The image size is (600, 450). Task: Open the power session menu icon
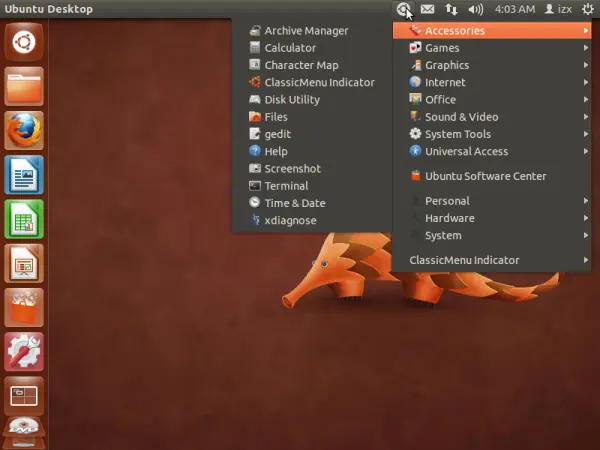point(588,9)
